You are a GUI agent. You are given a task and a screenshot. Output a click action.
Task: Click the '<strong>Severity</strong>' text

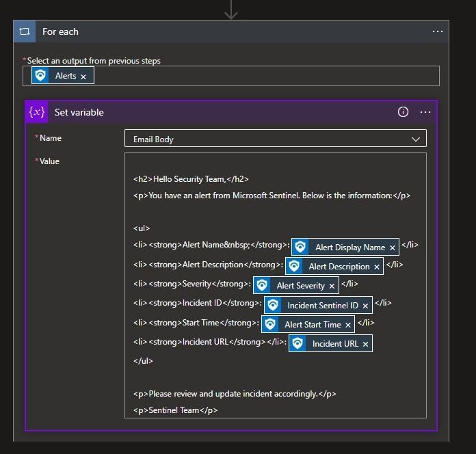click(198, 284)
